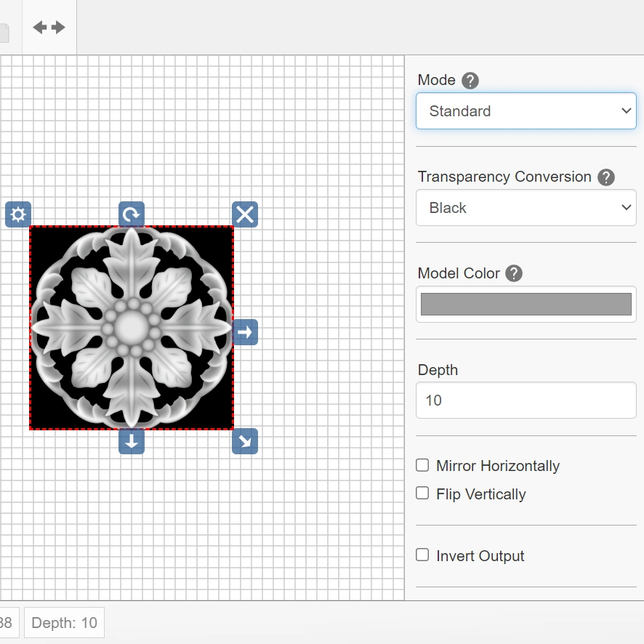
Task: Click into the Depth input field
Action: [x=526, y=401]
